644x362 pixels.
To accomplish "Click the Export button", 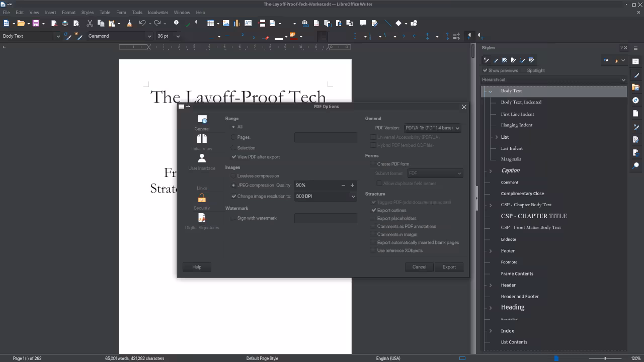I will pos(449,267).
